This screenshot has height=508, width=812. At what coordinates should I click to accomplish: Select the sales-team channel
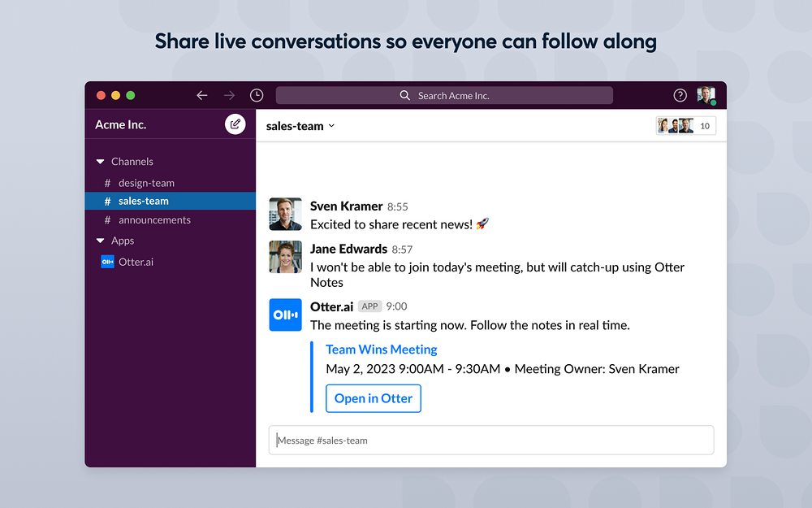[x=171, y=201]
